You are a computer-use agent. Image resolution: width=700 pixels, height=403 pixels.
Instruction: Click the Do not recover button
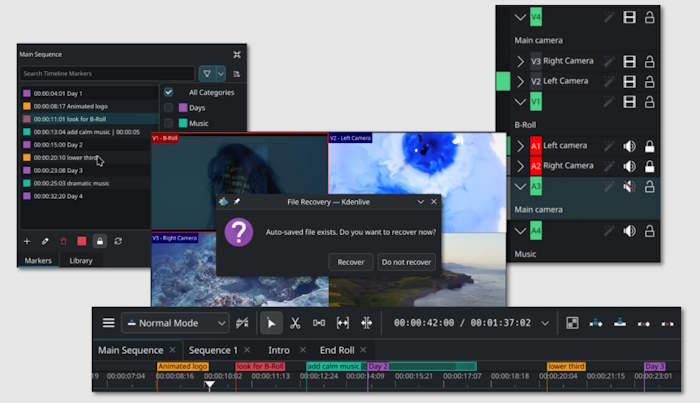(x=406, y=262)
